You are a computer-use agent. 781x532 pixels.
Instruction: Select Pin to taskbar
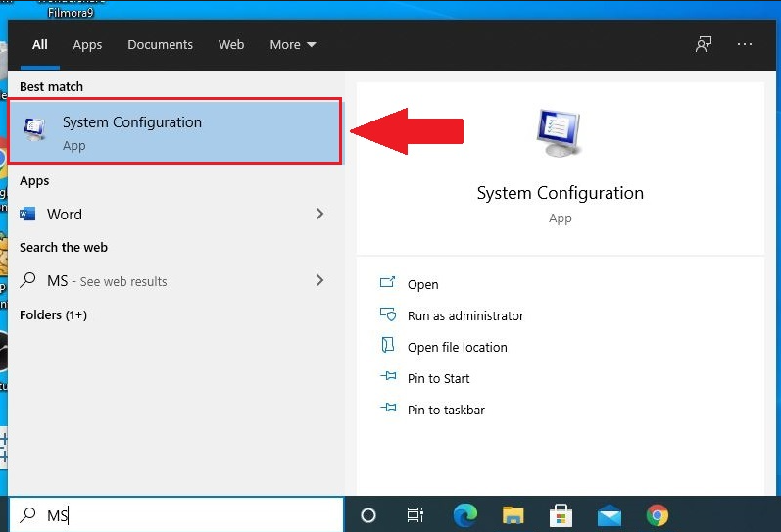pyautogui.click(x=446, y=410)
